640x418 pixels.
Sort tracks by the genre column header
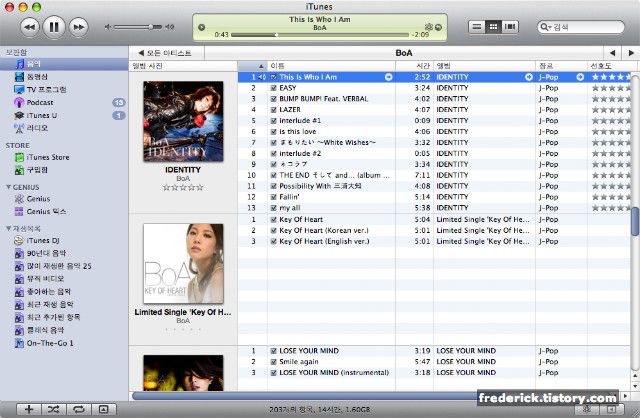561,66
